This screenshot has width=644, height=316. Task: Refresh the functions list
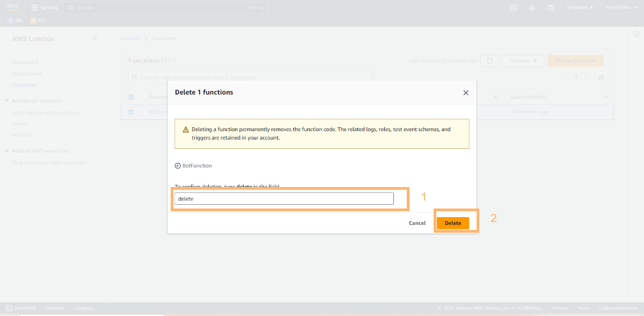point(489,61)
